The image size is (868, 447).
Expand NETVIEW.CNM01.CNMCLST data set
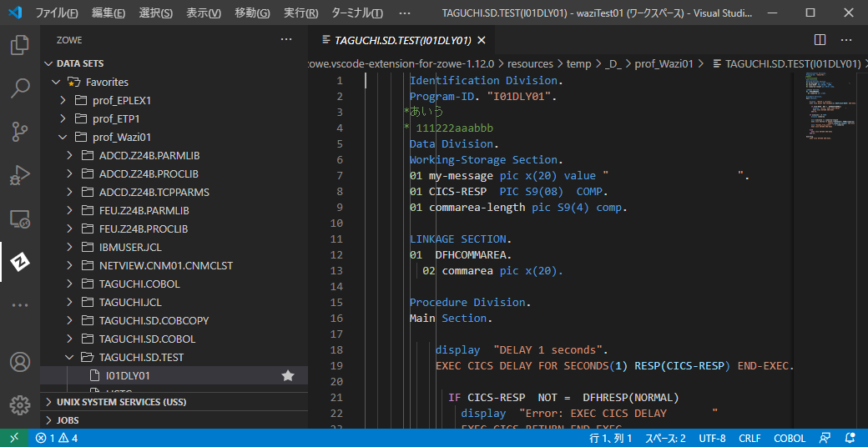(70, 265)
